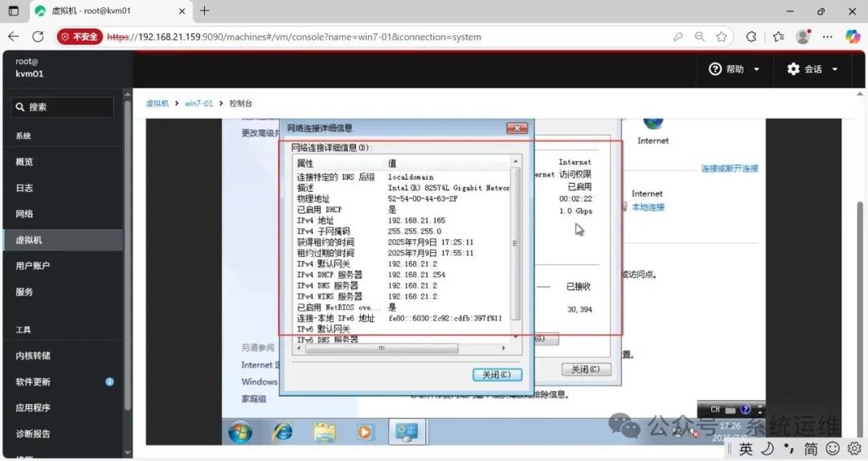Open browser extensions puzzle icon

(x=751, y=37)
